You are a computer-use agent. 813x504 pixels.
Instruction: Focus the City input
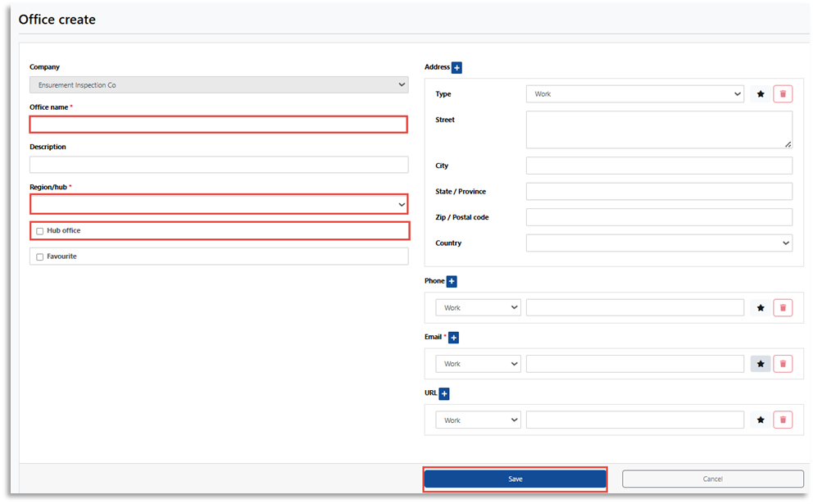(659, 166)
